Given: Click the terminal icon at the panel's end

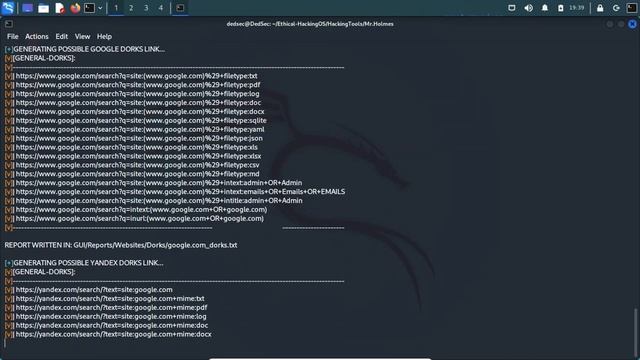Looking at the screenshot, I should tap(631, 8).
